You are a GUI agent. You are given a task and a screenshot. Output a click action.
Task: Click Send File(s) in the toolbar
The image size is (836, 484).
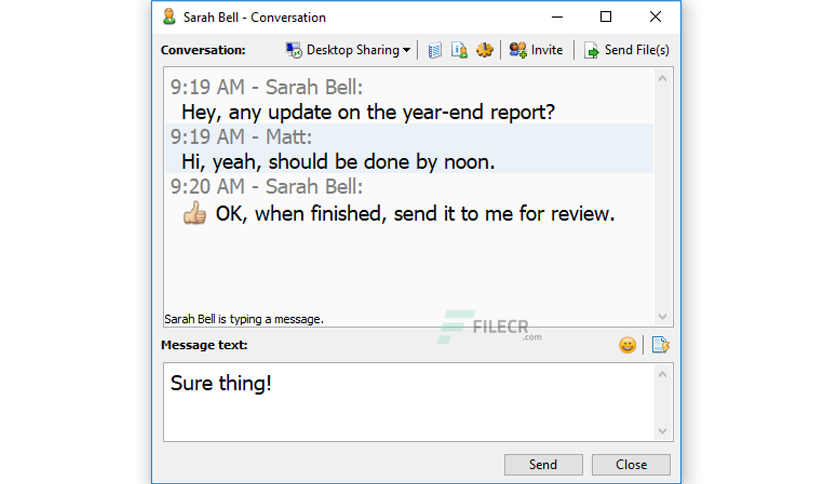626,50
